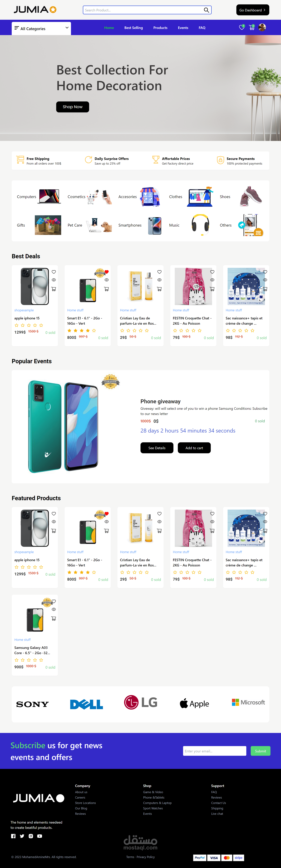Viewport: 281px width, 868px height.
Task: Open the shopping cart in the header
Action: [252, 28]
